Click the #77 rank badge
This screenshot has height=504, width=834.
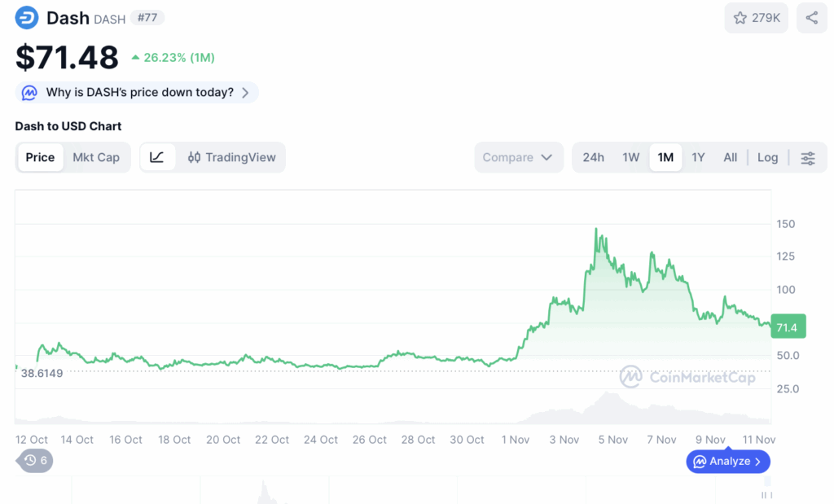coord(147,18)
